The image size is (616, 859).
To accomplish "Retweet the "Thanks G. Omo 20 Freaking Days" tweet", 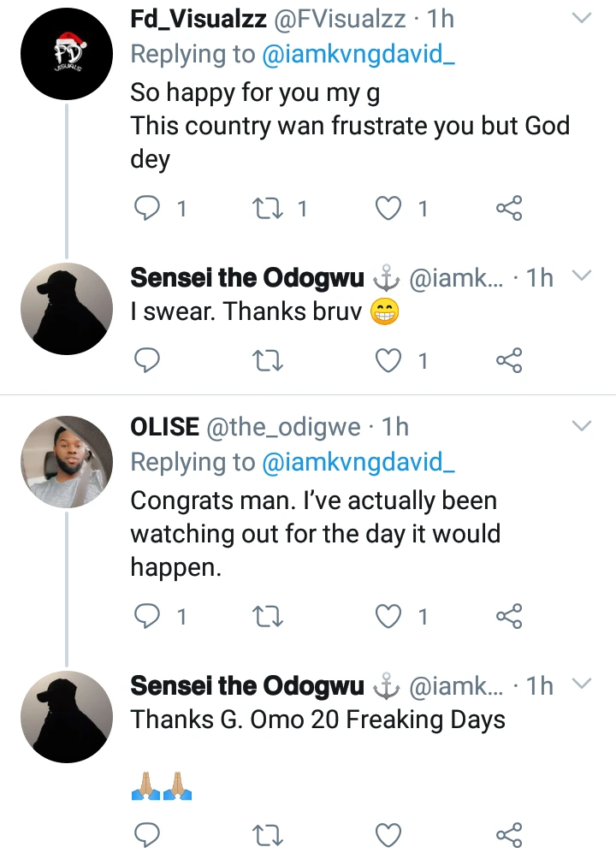I will tap(268, 835).
